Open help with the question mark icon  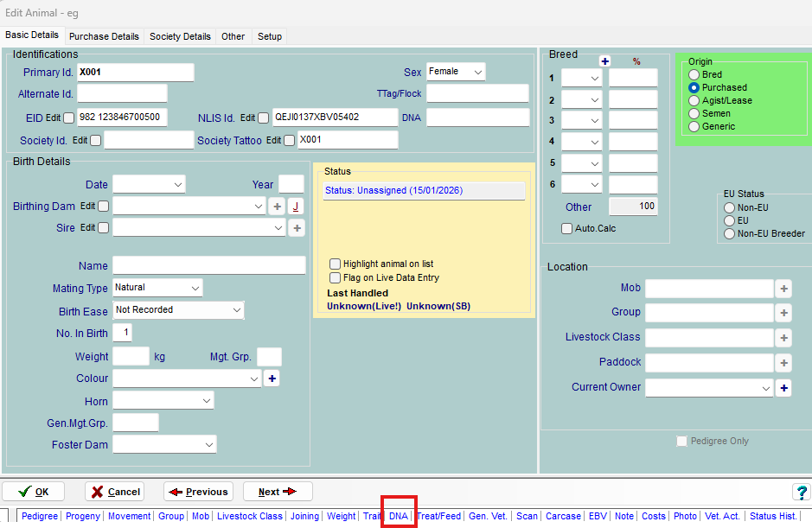801,492
